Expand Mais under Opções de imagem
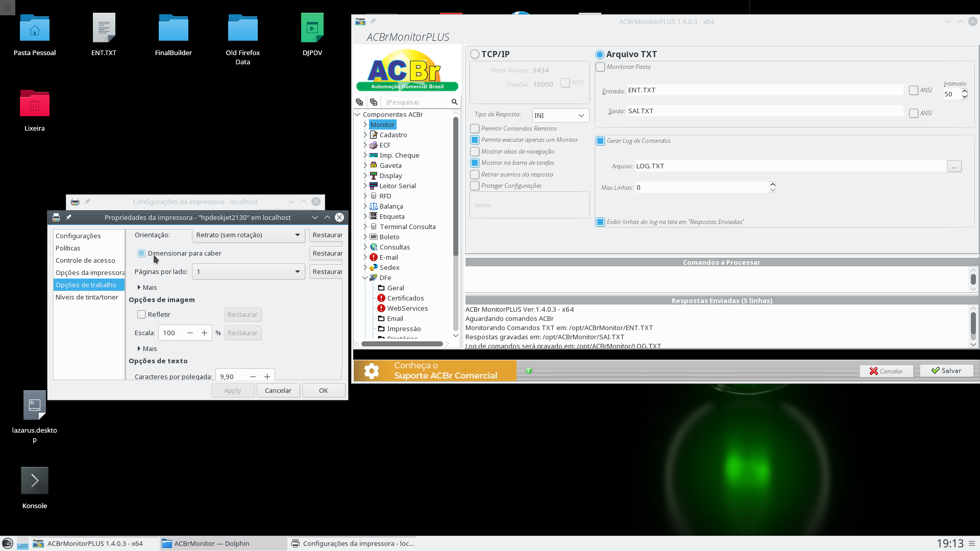The image size is (980, 551). pyautogui.click(x=147, y=348)
